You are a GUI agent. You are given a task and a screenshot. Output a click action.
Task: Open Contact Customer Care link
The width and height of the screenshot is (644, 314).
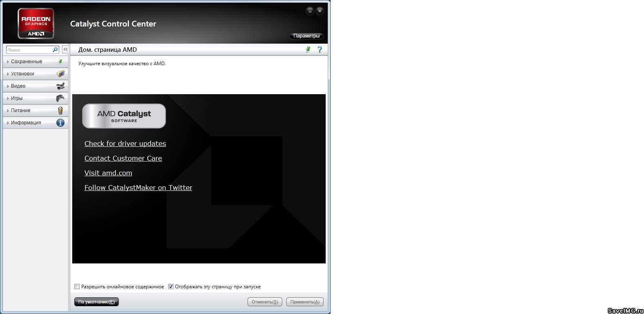[123, 158]
